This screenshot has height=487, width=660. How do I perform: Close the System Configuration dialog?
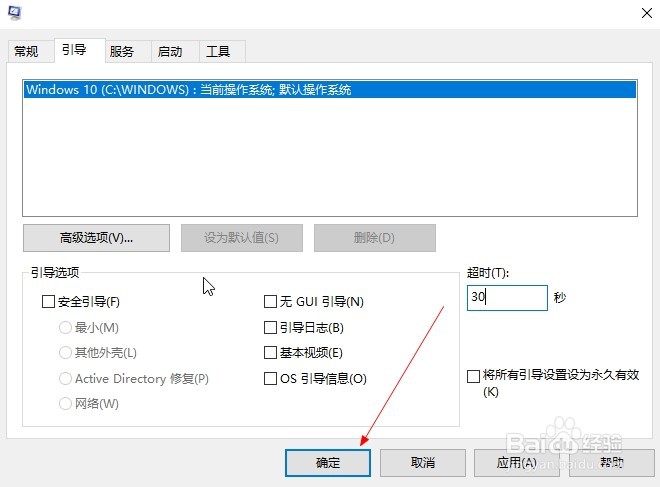point(647,13)
